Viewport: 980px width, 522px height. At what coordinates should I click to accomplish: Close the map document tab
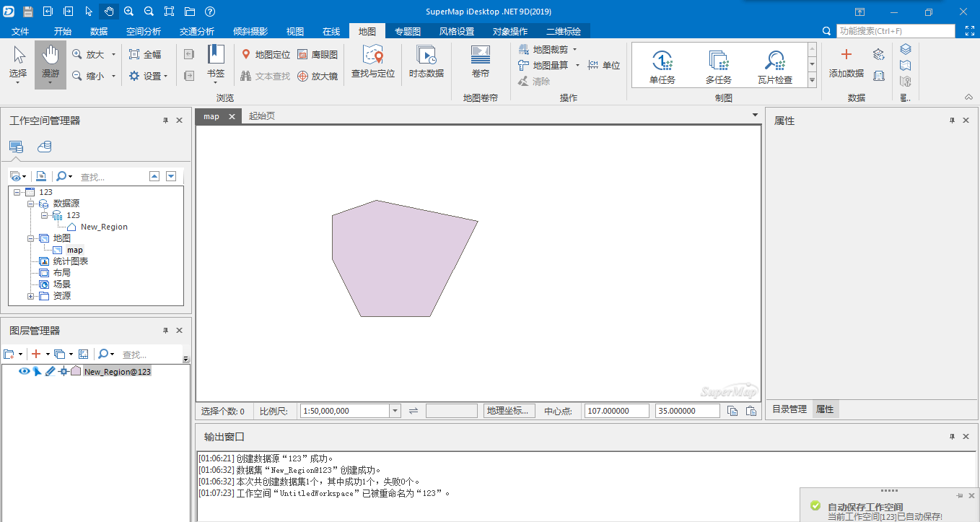[x=232, y=116]
